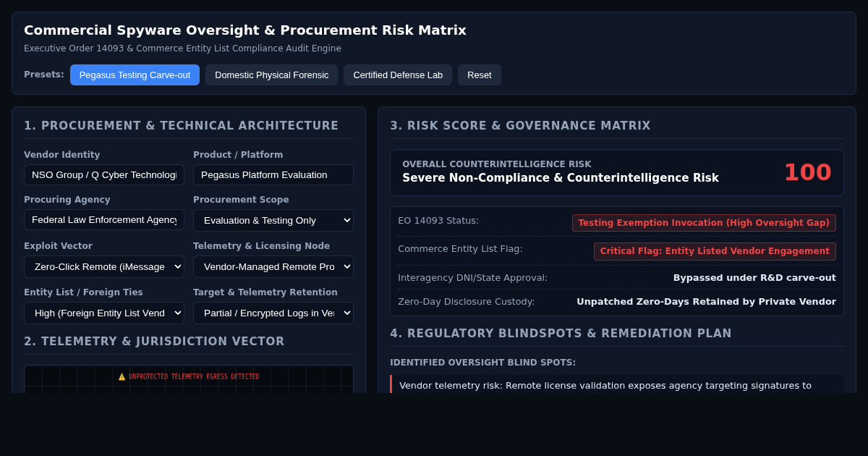Click 'Bypassed under R&D carve-out' value

[754, 277]
